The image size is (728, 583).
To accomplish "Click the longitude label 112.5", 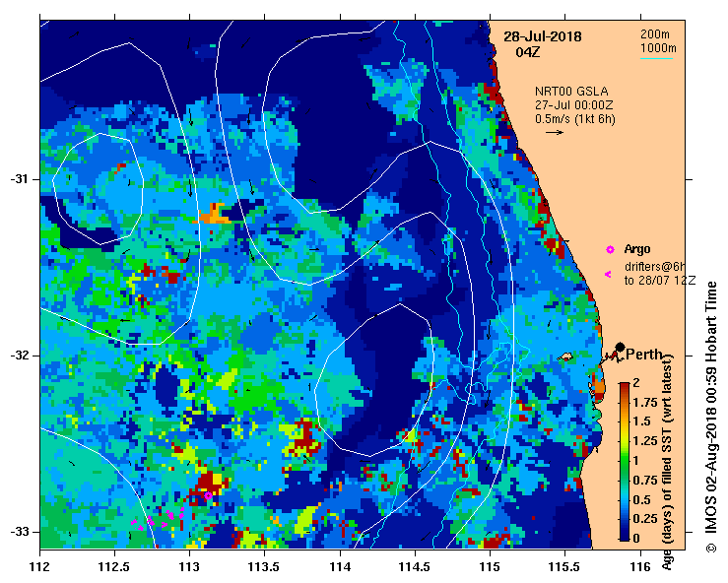I will pyautogui.click(x=114, y=566).
